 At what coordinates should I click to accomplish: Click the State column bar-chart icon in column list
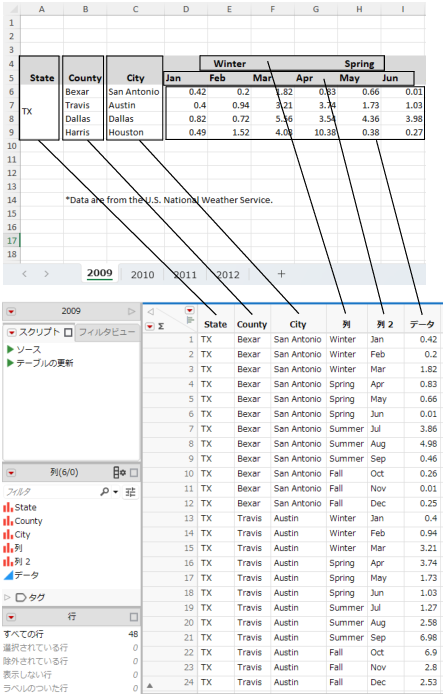[x=8, y=507]
